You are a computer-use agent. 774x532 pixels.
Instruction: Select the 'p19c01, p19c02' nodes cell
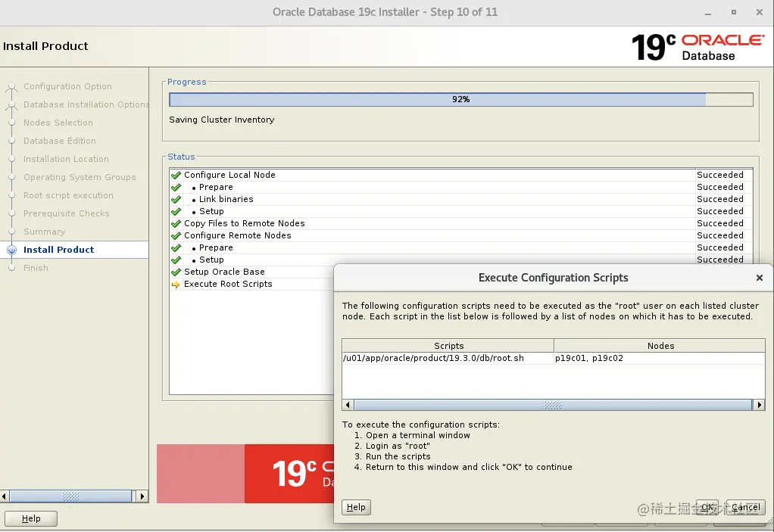pyautogui.click(x=660, y=359)
